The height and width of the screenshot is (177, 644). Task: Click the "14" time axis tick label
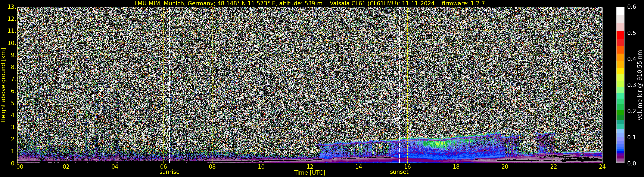(x=358, y=167)
